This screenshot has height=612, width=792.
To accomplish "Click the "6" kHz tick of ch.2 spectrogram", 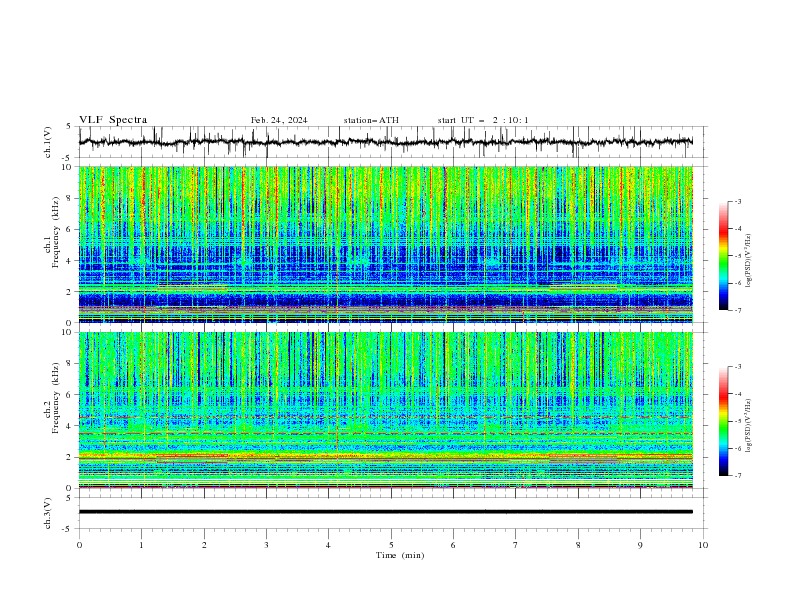I will tap(71, 395).
